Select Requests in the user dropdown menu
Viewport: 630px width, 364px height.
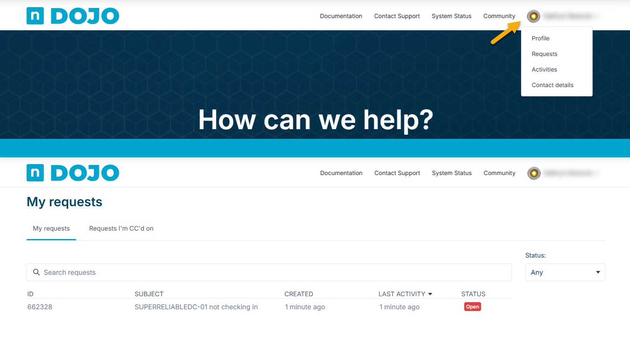point(544,54)
